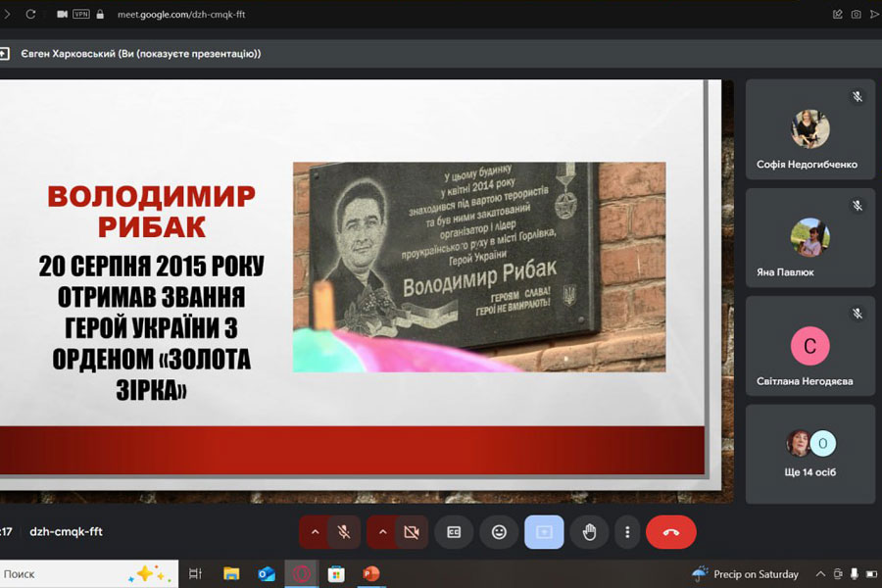Open the Precip on Saturday weather widget
The height and width of the screenshot is (588, 882).
(x=746, y=574)
